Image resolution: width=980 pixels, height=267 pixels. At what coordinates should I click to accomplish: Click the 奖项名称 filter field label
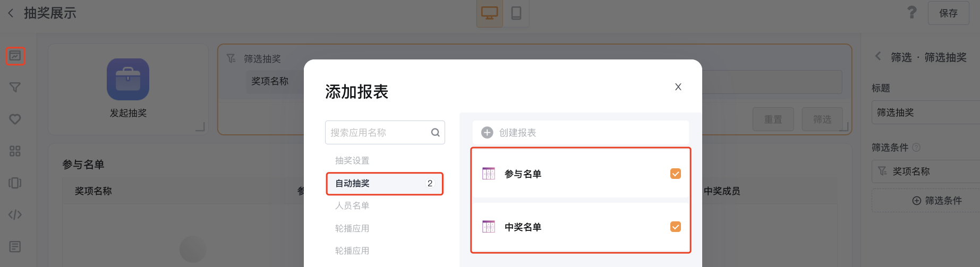[x=270, y=81]
